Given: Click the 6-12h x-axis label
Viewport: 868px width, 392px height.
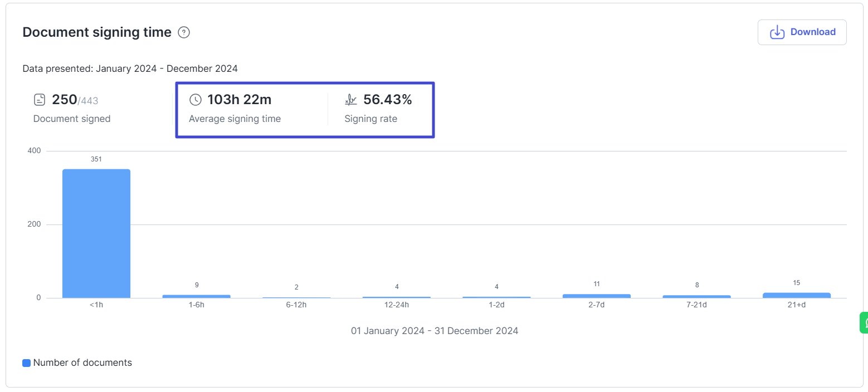Looking at the screenshot, I should click(x=296, y=305).
